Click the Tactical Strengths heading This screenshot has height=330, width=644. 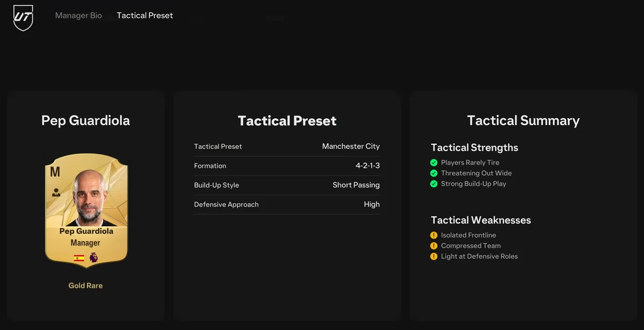tap(474, 147)
